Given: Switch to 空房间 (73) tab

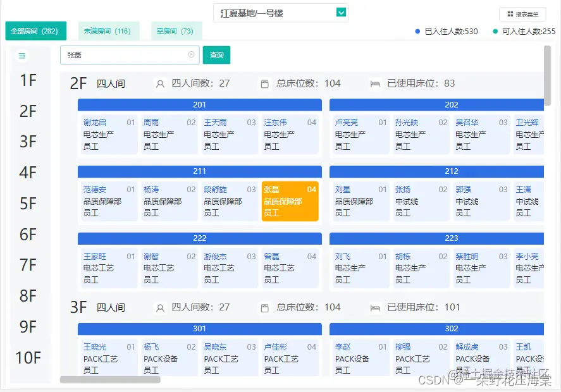Looking at the screenshot, I should tap(176, 31).
